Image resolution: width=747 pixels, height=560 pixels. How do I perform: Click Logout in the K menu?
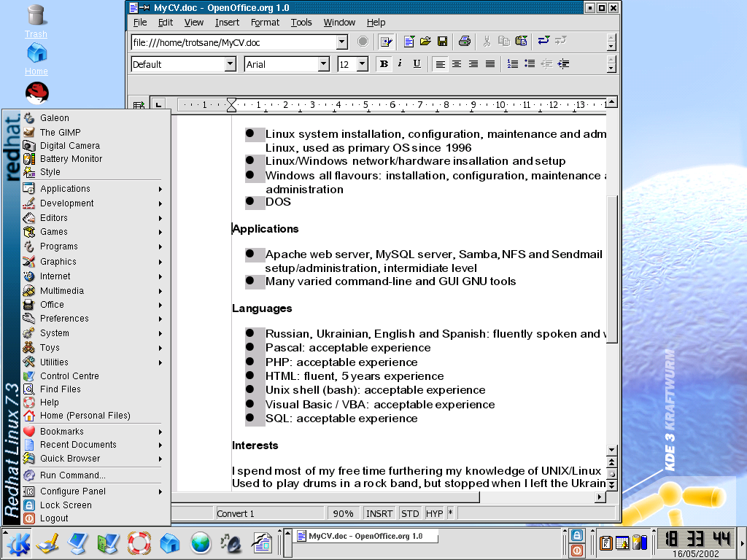tap(93, 518)
